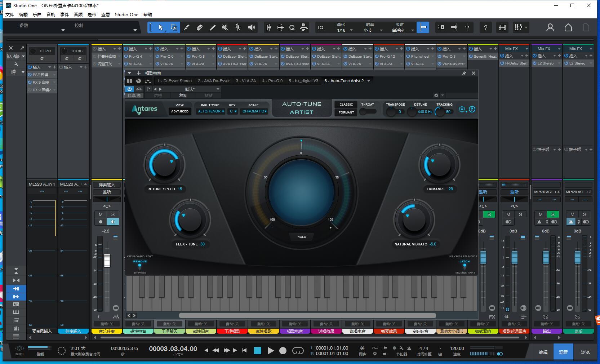Open Input Type ALTO/TENOR dropdown

(x=211, y=111)
